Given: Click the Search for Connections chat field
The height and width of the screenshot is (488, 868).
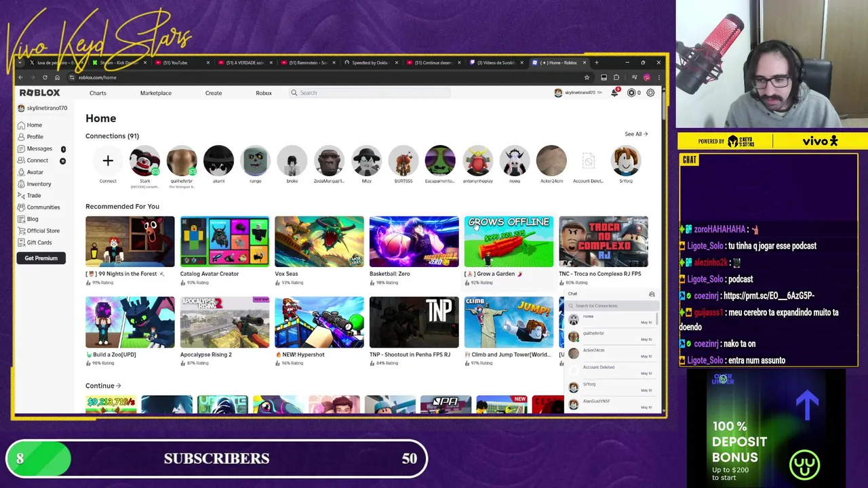Looking at the screenshot, I should [612, 306].
